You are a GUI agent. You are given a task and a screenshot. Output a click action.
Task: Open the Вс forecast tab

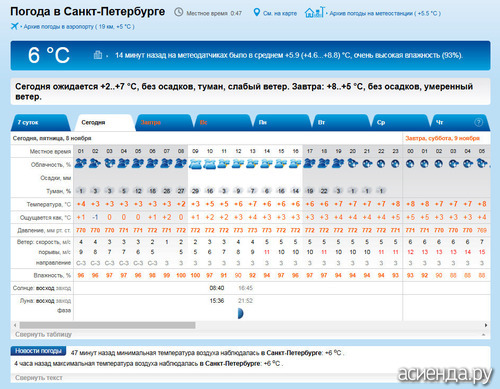click(x=222, y=122)
